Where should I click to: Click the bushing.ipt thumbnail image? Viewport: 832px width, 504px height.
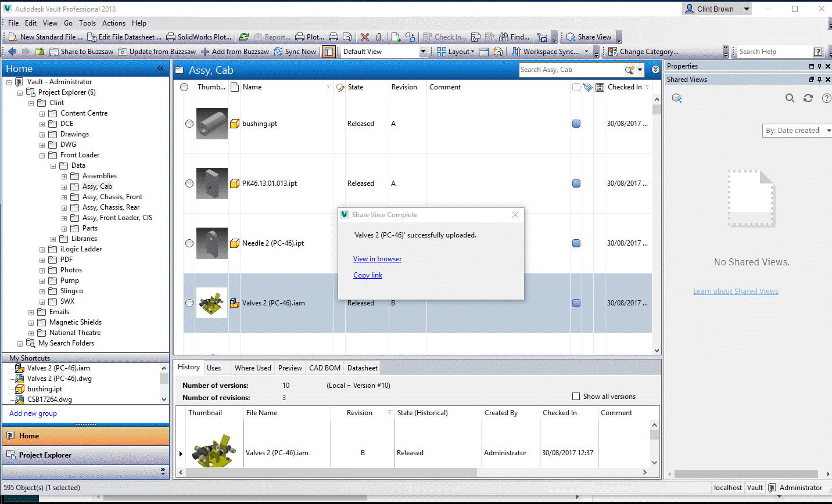(211, 124)
